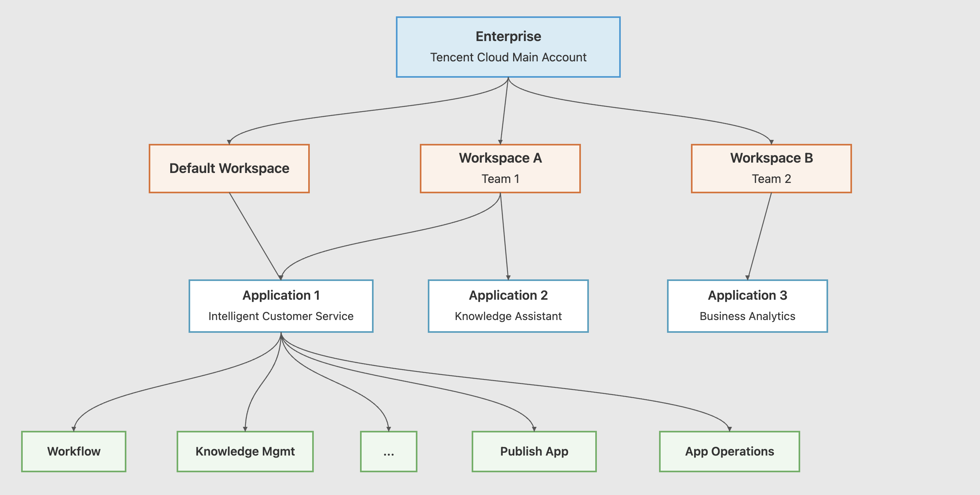Select the Workspace B node
This screenshot has height=495, width=980.
click(771, 158)
